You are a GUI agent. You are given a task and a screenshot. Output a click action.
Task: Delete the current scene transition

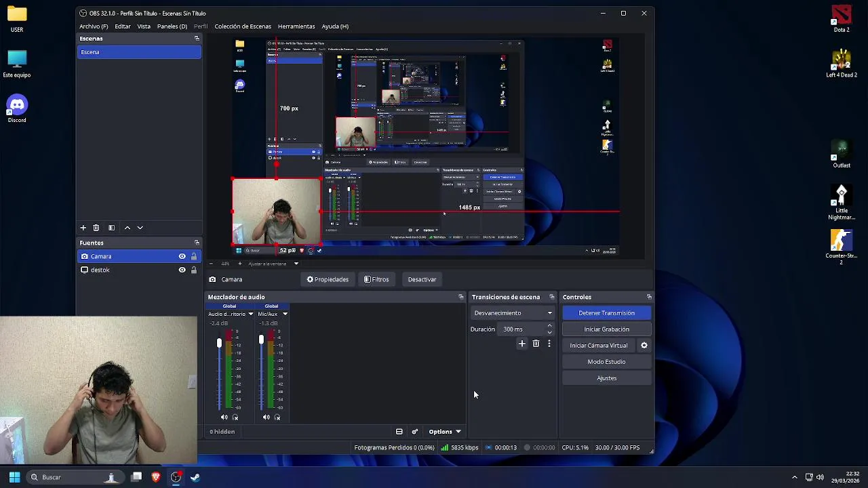(536, 344)
